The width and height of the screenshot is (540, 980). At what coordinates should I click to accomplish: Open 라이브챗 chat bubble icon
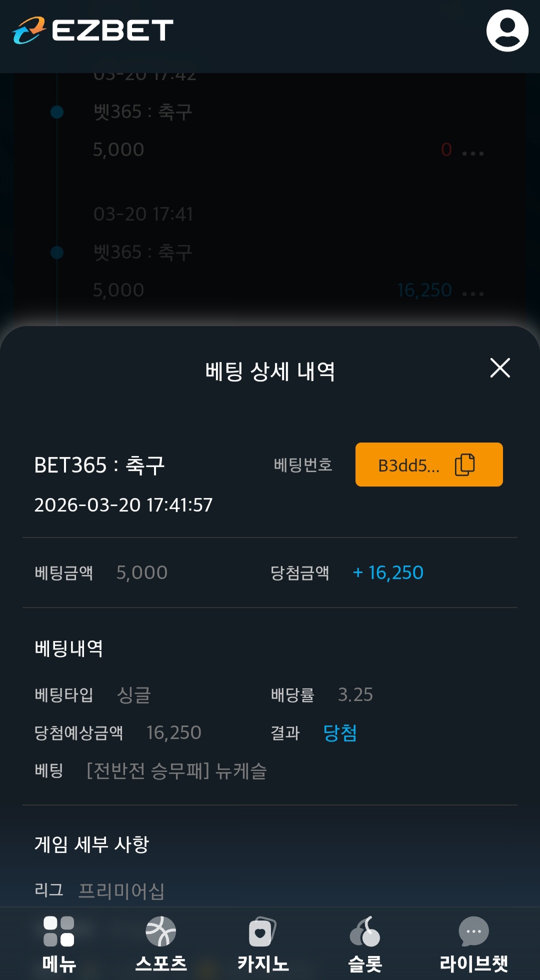coord(473,931)
